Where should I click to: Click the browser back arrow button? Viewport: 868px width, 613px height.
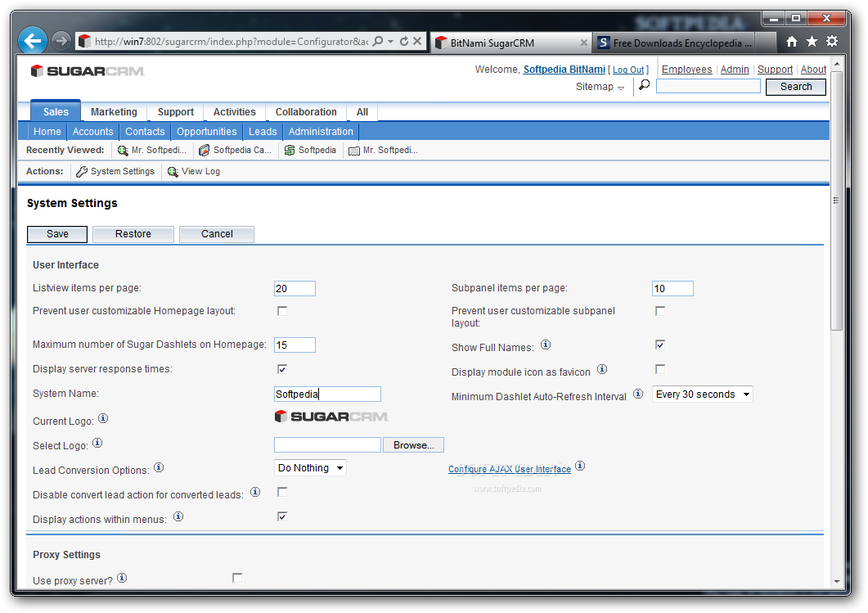[x=33, y=41]
